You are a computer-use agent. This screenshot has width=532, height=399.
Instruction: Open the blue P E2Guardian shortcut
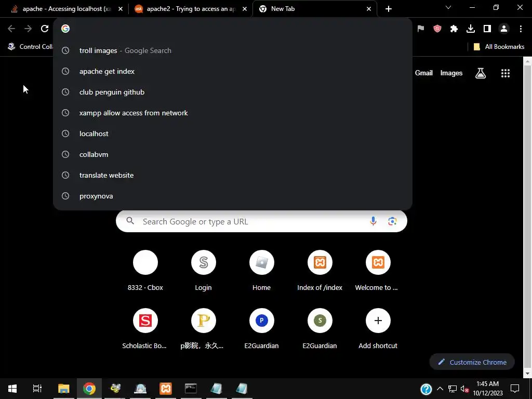click(x=262, y=329)
